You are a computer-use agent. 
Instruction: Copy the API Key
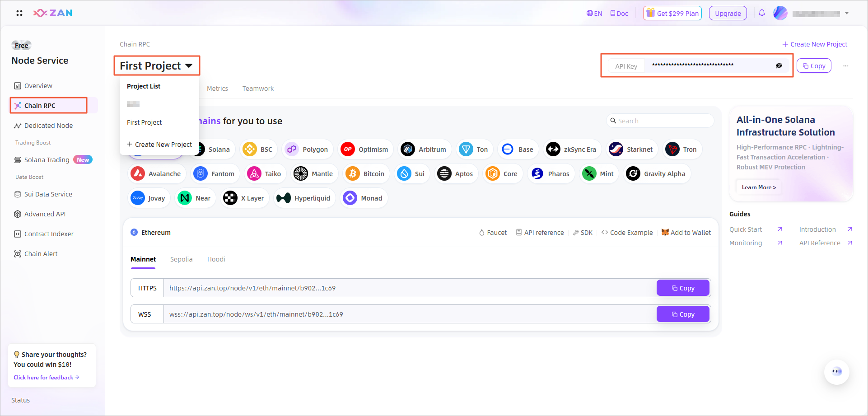814,65
